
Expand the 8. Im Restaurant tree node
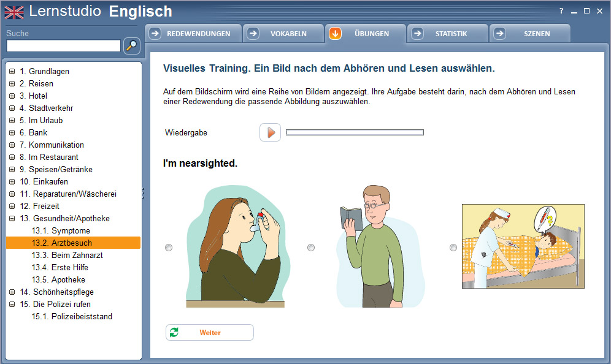click(x=12, y=157)
